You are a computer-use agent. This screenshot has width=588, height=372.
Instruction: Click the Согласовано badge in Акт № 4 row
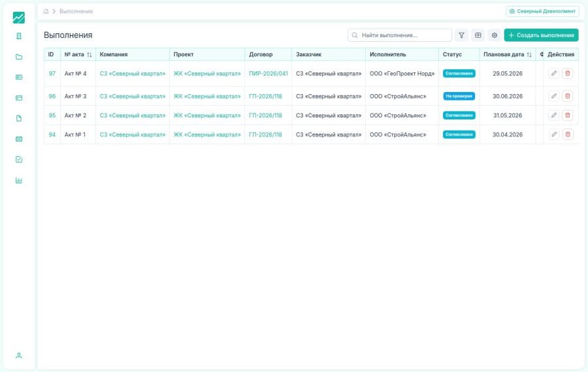[x=459, y=74]
